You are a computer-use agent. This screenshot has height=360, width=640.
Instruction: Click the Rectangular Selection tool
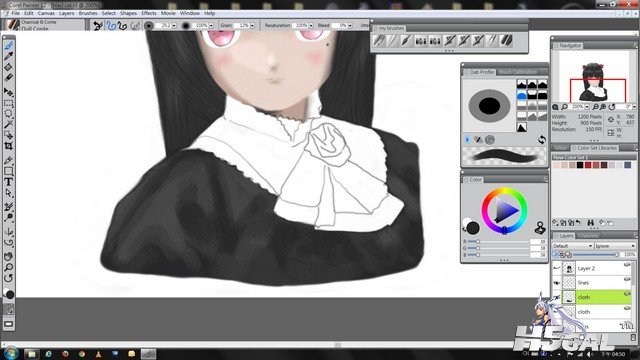(x=8, y=103)
